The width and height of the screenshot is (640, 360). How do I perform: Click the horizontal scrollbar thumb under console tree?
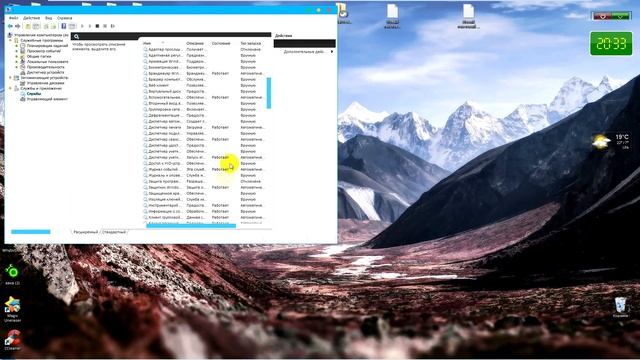point(31,232)
